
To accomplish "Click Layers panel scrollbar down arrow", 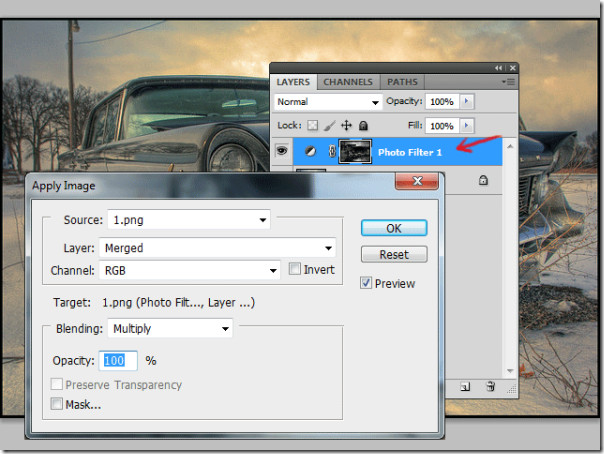I will pos(510,371).
